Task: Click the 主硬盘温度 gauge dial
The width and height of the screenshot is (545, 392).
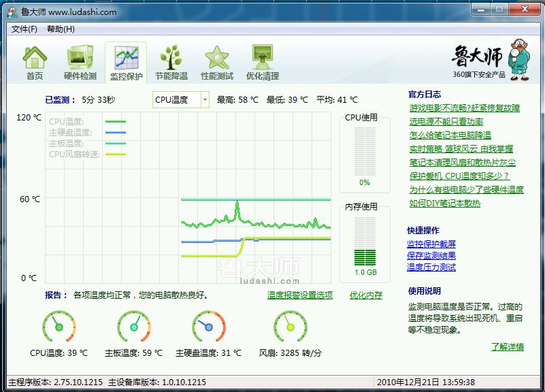Action: (209, 327)
